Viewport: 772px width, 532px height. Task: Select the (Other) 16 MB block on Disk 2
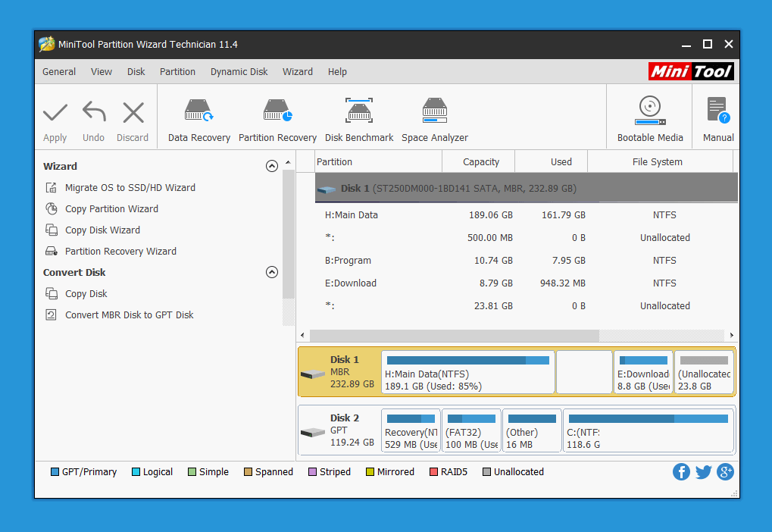[x=532, y=430]
